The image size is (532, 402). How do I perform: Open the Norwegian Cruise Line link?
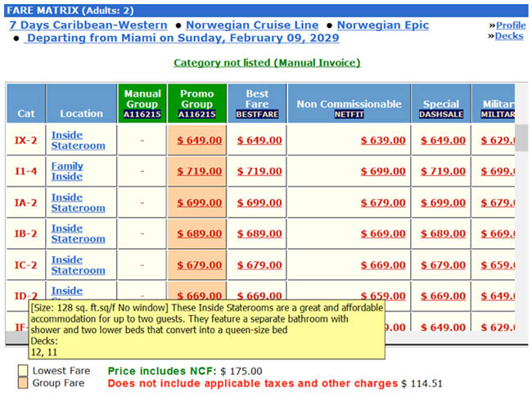coord(252,25)
